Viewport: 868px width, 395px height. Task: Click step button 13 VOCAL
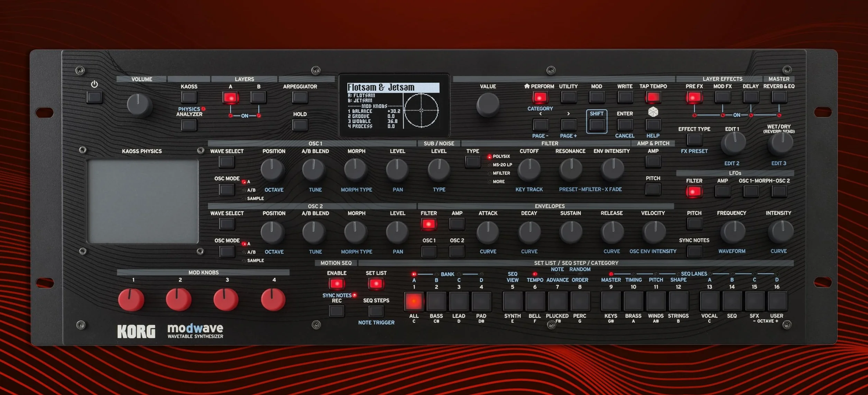709,301
